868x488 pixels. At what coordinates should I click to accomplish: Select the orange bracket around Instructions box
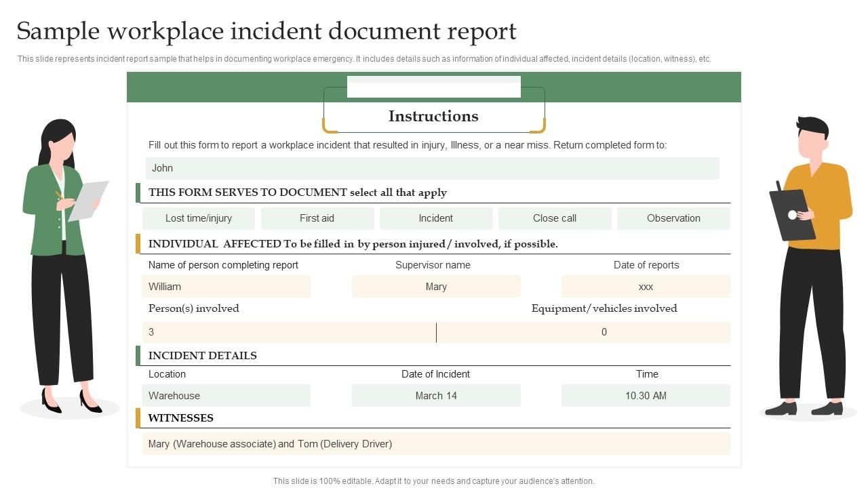click(x=328, y=124)
